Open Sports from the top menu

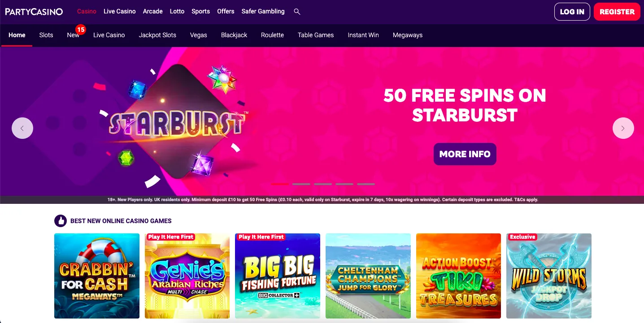(x=200, y=11)
